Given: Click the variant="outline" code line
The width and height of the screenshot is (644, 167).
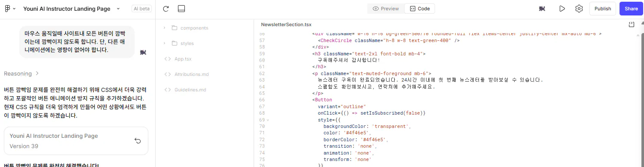Looking at the screenshot, I should tap(342, 106).
